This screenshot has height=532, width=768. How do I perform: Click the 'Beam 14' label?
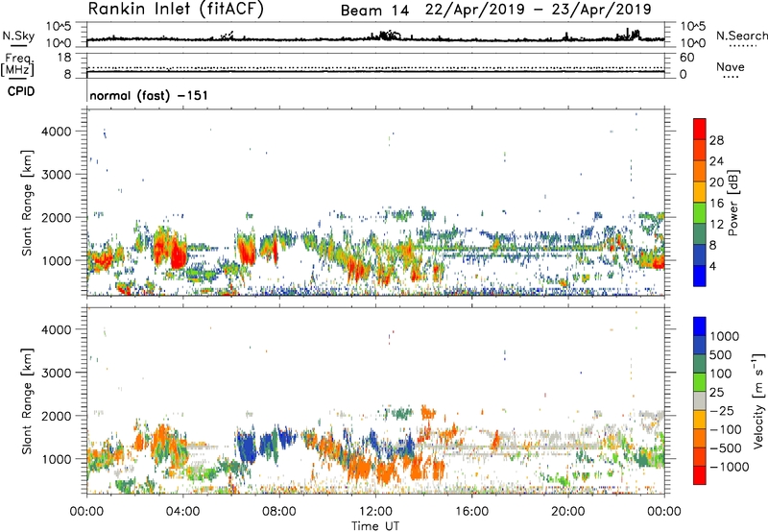click(x=374, y=11)
